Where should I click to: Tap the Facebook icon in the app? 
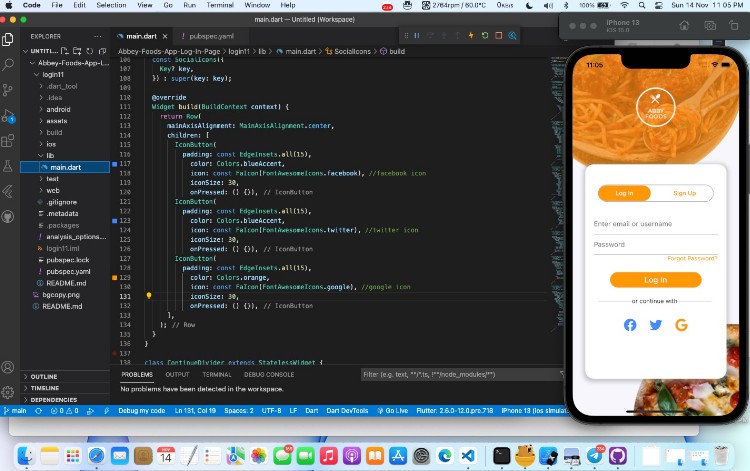coord(630,325)
